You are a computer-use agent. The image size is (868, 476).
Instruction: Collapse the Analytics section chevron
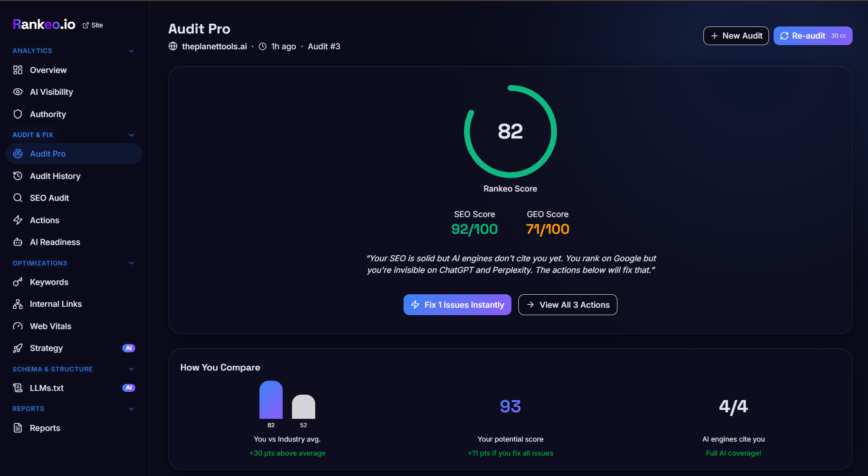click(x=132, y=51)
